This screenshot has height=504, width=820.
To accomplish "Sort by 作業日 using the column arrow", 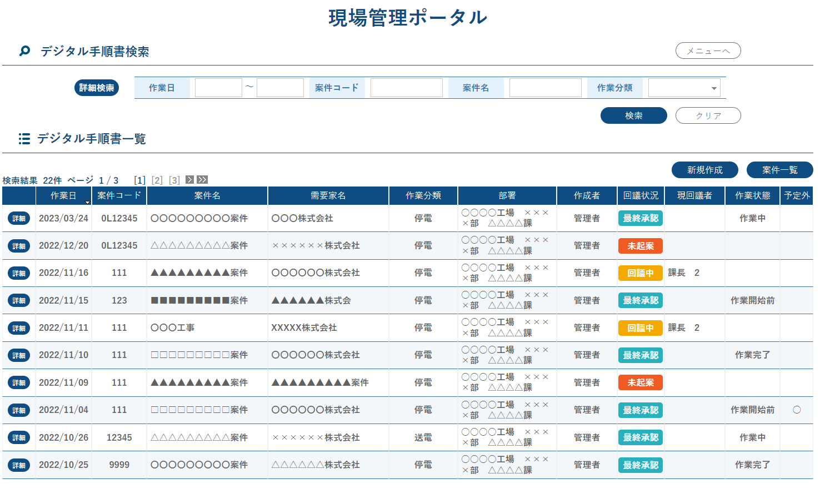I will point(87,202).
